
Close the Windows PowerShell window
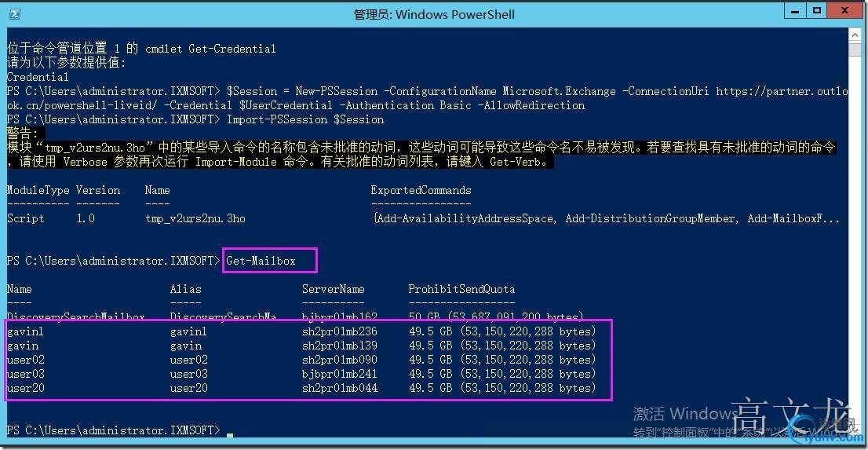(x=843, y=10)
